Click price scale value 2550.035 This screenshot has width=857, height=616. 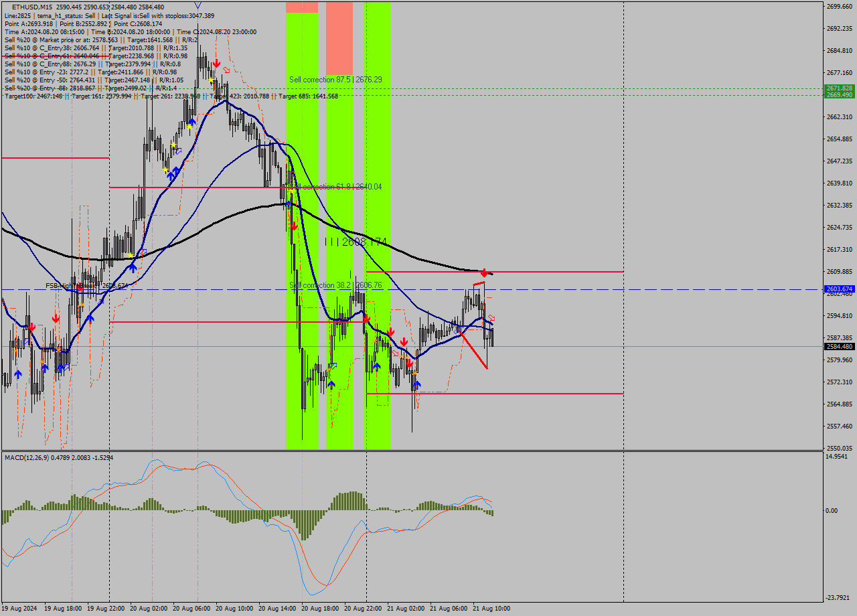[x=839, y=449]
